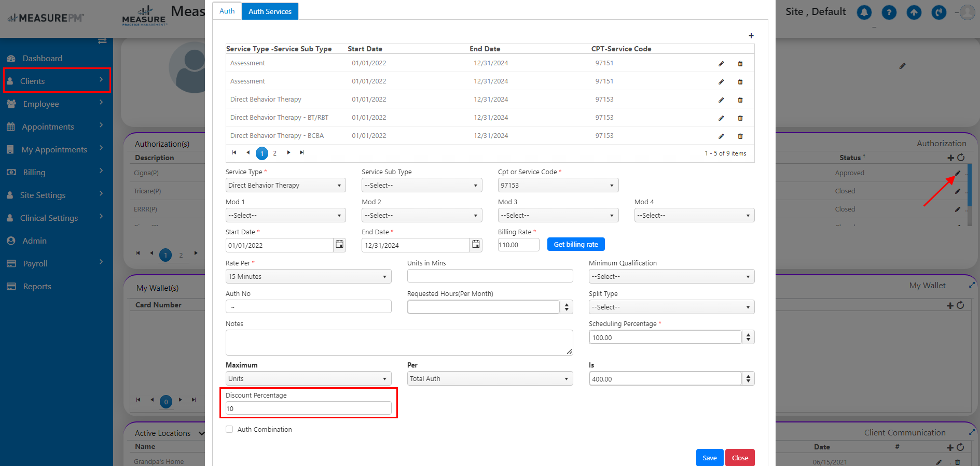980x466 pixels.
Task: Add a new auth service with plus icon
Action: click(x=751, y=36)
